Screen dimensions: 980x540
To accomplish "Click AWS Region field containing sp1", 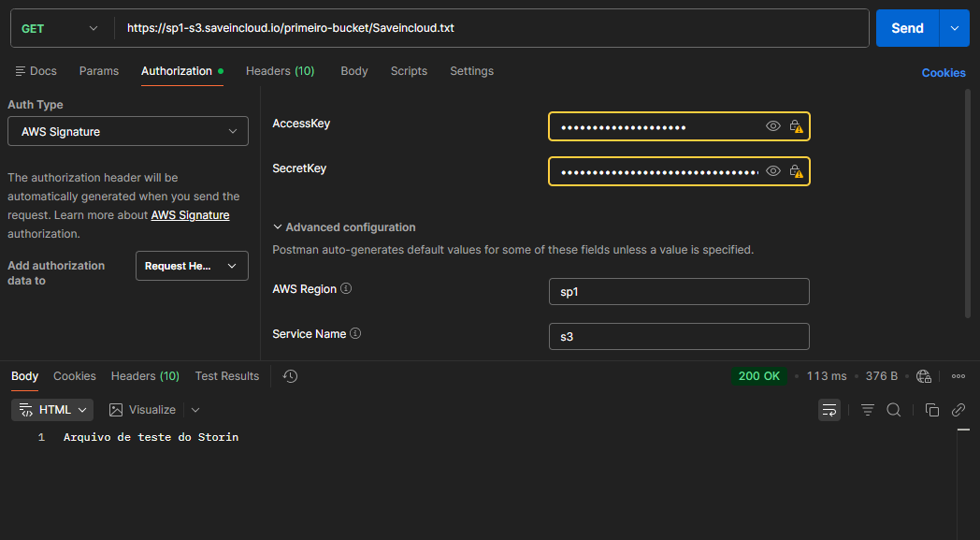I will (x=679, y=292).
